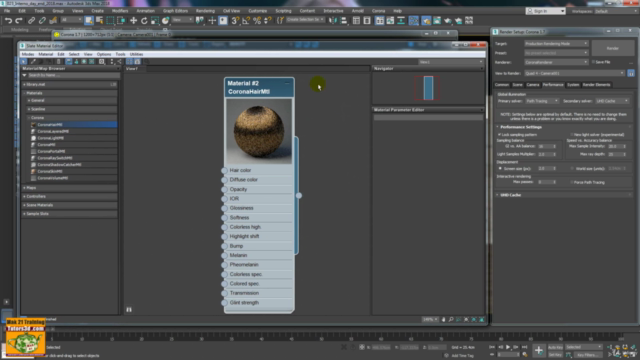
Task: Open the Sign In dropdown
Action: [545, 11]
